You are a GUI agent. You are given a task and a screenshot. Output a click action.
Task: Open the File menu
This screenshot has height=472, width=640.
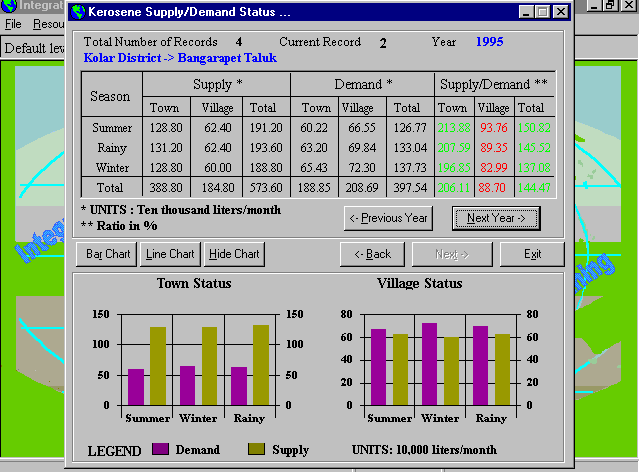point(13,23)
